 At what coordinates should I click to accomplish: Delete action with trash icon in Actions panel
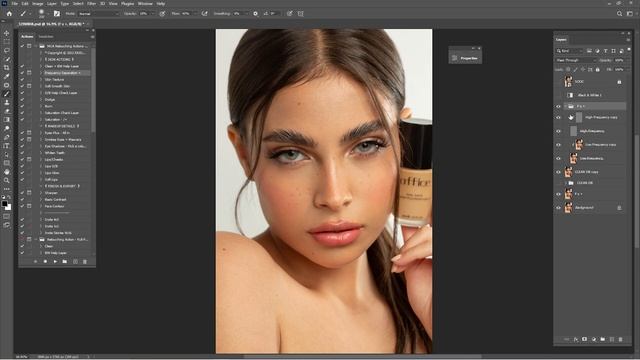point(85,262)
